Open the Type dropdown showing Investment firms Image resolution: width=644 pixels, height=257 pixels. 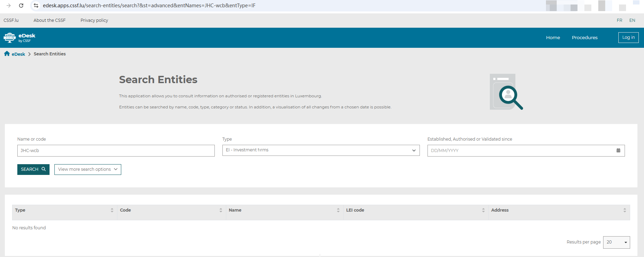click(x=321, y=150)
